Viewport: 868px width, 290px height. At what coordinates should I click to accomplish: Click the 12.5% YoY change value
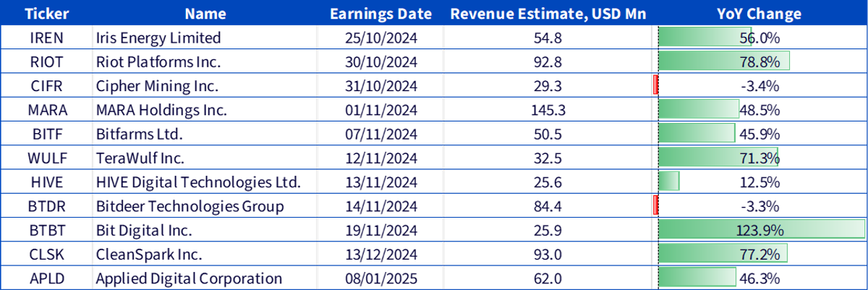tap(759, 182)
